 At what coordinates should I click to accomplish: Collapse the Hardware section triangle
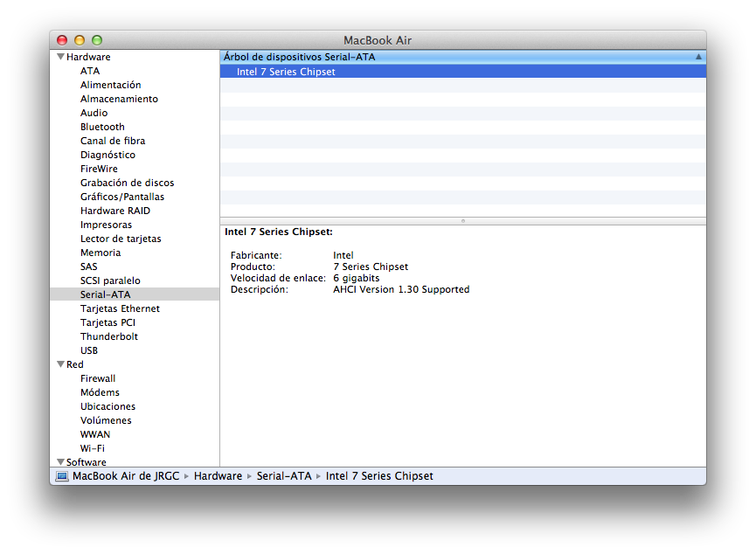pos(61,57)
